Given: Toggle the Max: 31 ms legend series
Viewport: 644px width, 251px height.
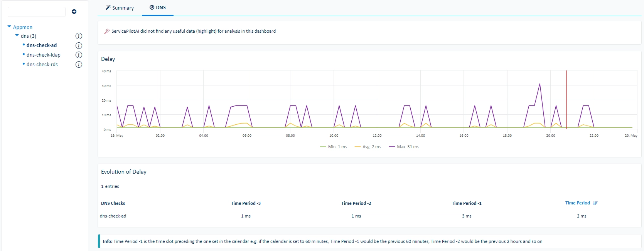Looking at the screenshot, I should tap(404, 147).
